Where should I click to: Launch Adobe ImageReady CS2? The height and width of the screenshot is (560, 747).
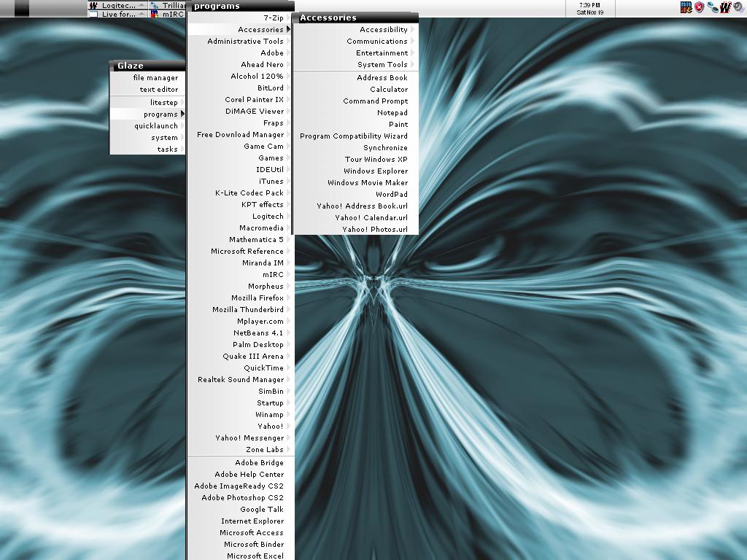(241, 486)
